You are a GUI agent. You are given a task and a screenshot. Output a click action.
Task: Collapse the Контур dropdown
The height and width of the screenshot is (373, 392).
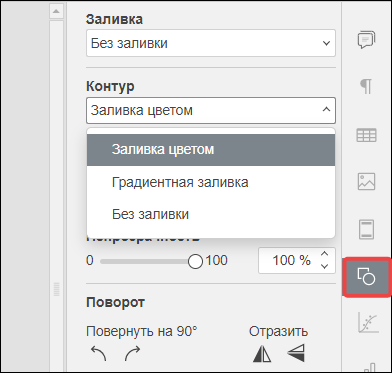[x=211, y=110]
